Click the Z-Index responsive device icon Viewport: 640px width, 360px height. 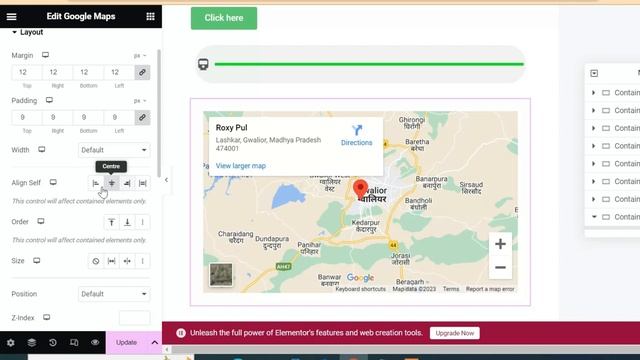tap(47, 317)
